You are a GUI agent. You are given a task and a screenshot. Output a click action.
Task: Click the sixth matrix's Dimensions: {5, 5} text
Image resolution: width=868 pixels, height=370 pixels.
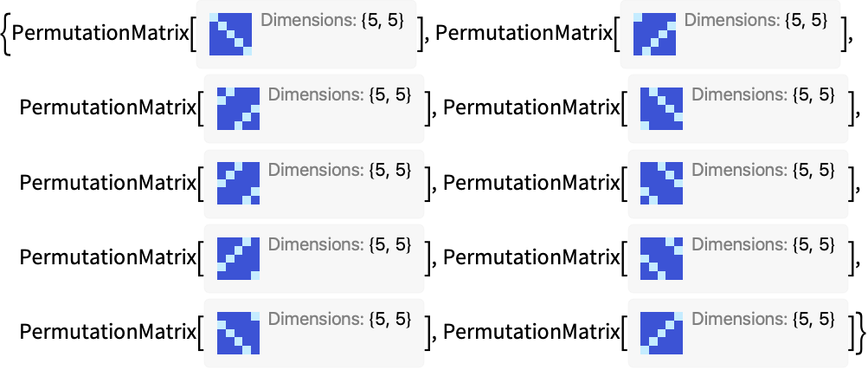[763, 170]
